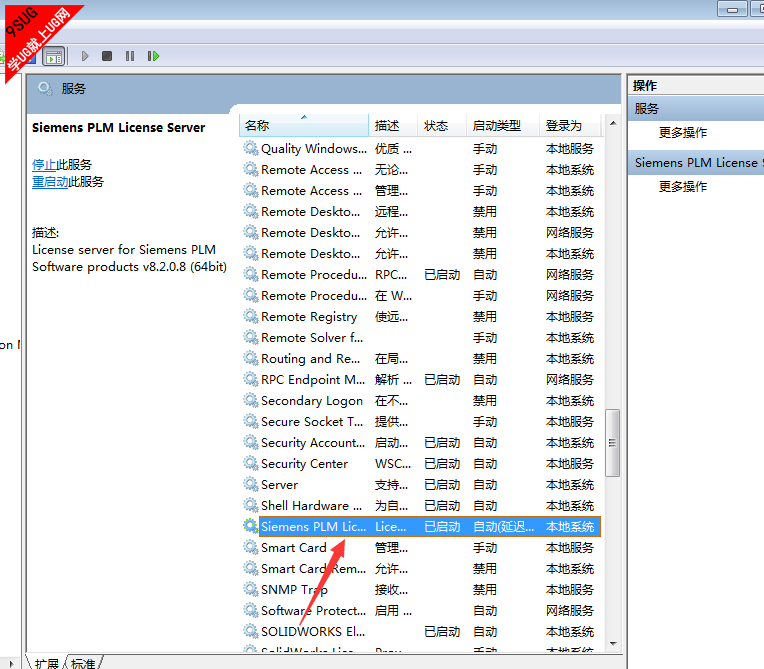This screenshot has height=669, width=764.
Task: Sort by the 描述 column header
Action: click(x=393, y=126)
